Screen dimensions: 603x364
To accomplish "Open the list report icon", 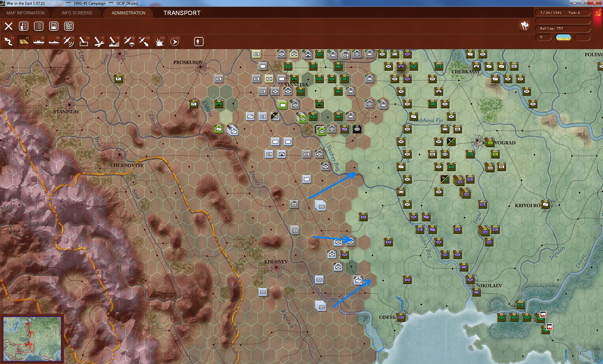I will click(39, 26).
